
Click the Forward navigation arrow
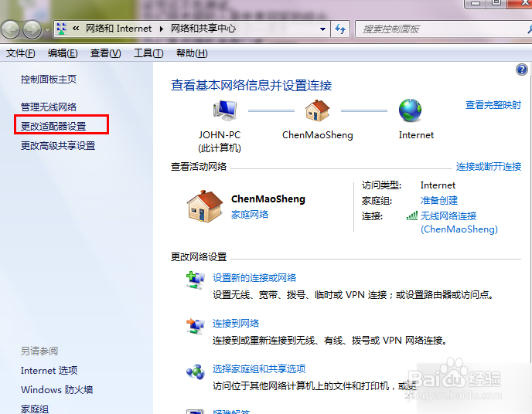coord(32,30)
